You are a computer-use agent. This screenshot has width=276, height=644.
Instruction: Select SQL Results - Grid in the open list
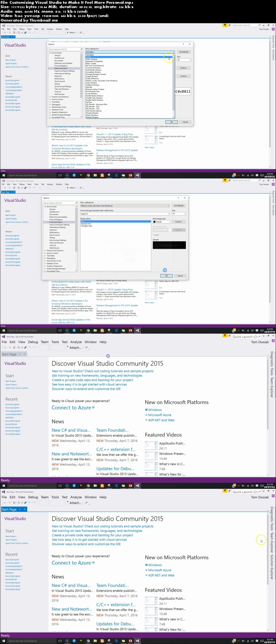(x=129, y=107)
